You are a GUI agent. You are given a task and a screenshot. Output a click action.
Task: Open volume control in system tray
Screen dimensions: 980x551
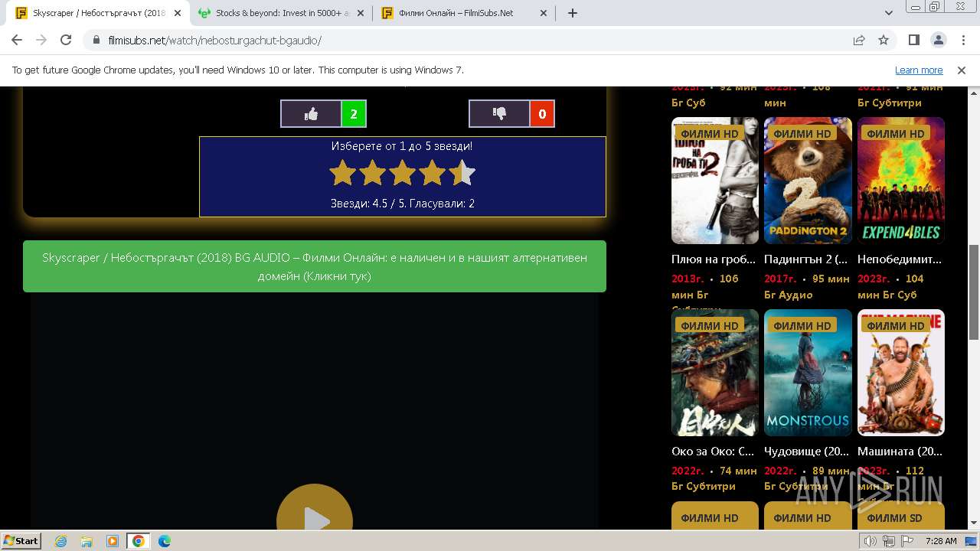871,541
